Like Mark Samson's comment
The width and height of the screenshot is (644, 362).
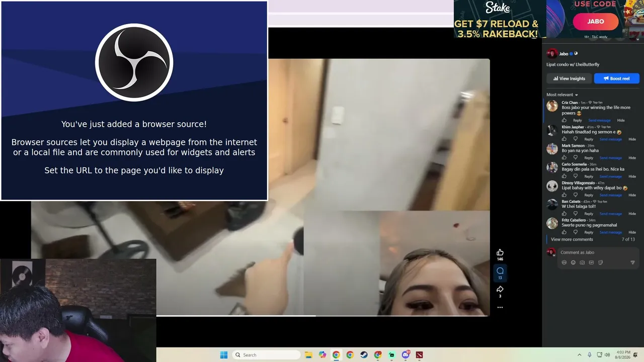point(564,157)
